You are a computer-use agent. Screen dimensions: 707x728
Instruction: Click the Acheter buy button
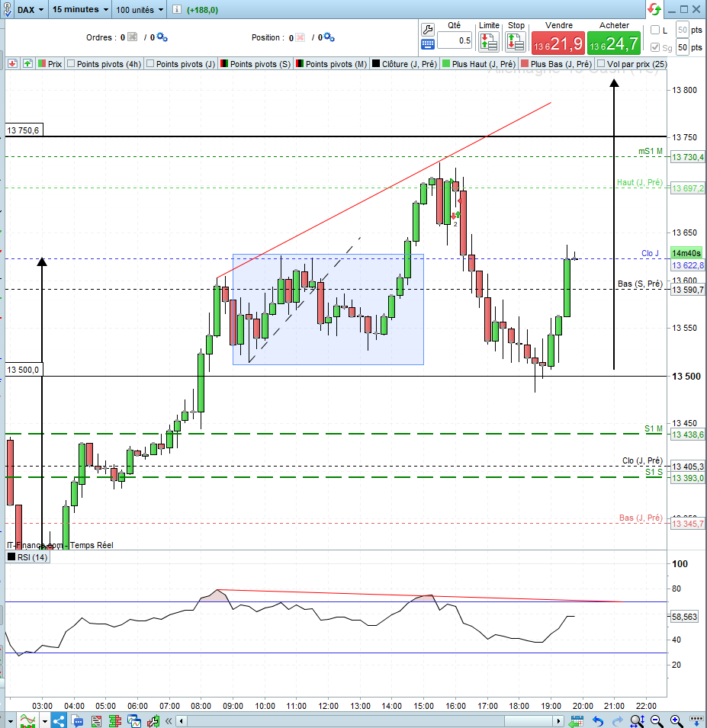pyautogui.click(x=614, y=43)
